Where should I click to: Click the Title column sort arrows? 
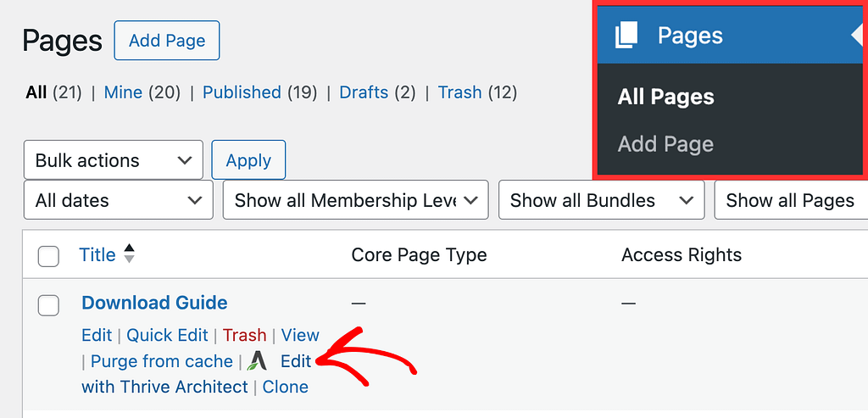pos(129,254)
